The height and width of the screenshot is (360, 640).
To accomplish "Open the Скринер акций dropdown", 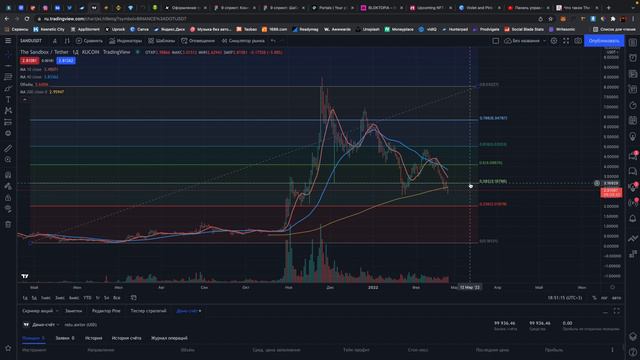I will [40, 311].
